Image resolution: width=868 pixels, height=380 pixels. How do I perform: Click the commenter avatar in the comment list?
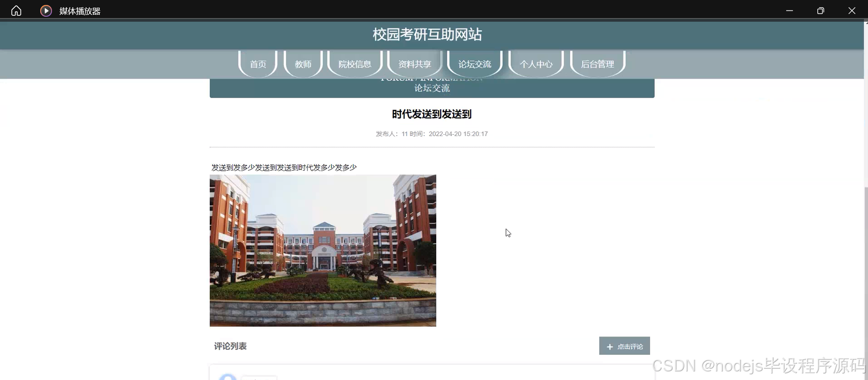[228, 377]
